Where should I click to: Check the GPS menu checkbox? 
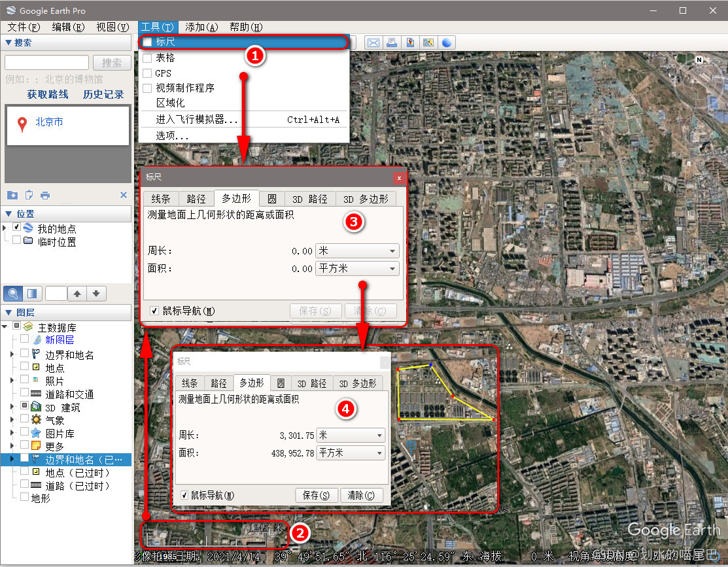coord(147,73)
